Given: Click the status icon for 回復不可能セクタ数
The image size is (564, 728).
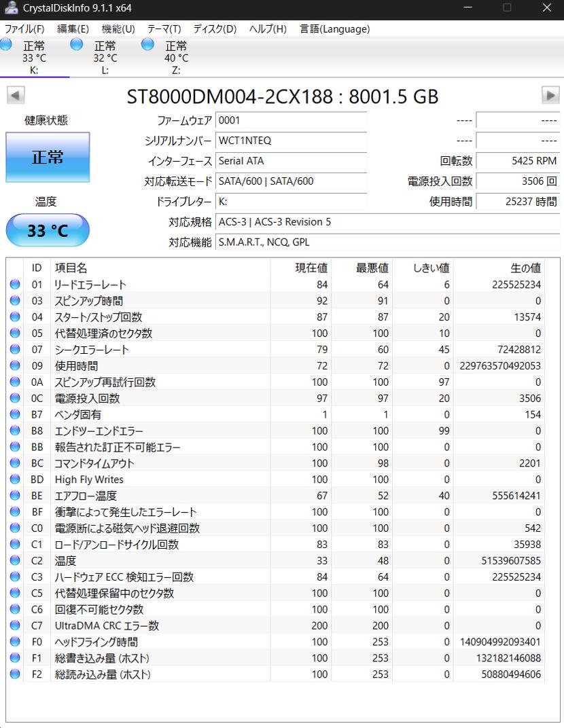Looking at the screenshot, I should click(x=15, y=609).
